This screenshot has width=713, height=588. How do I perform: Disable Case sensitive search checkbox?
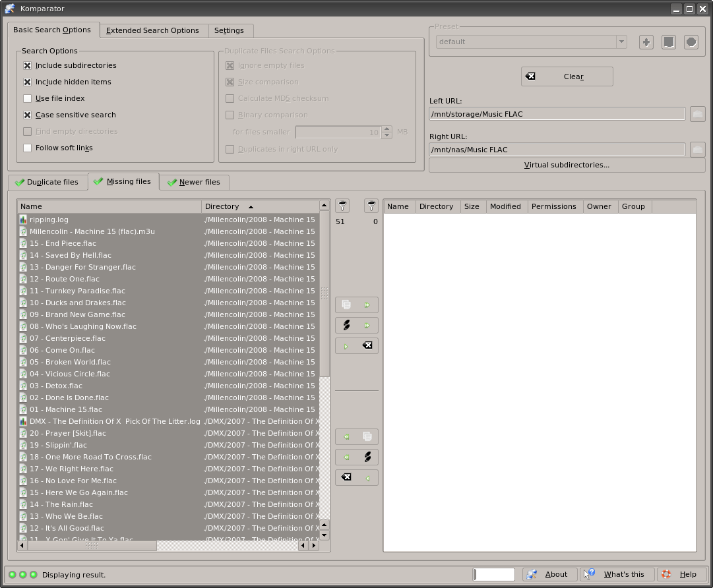click(x=27, y=115)
